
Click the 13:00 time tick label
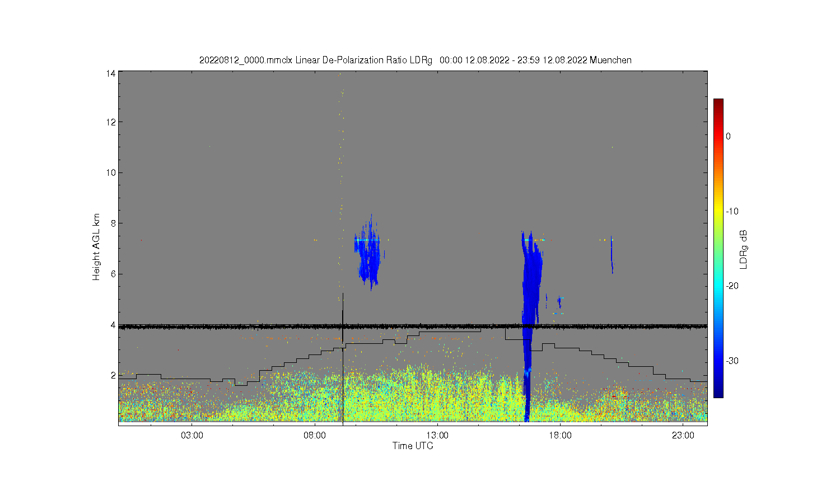437,435
